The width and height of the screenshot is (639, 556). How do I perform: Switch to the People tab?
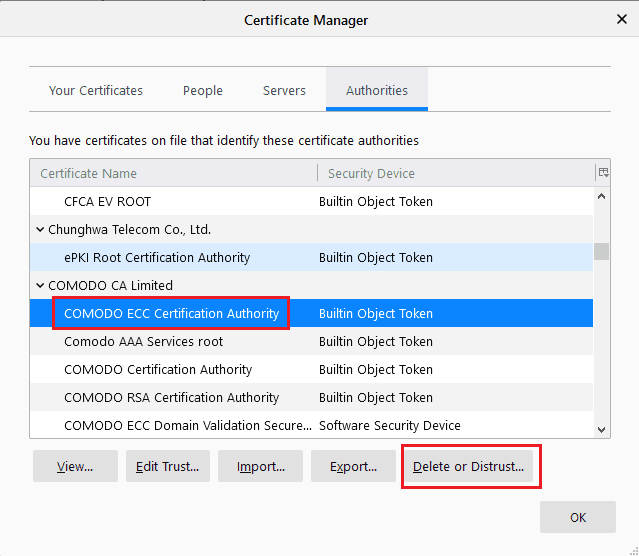(x=203, y=90)
